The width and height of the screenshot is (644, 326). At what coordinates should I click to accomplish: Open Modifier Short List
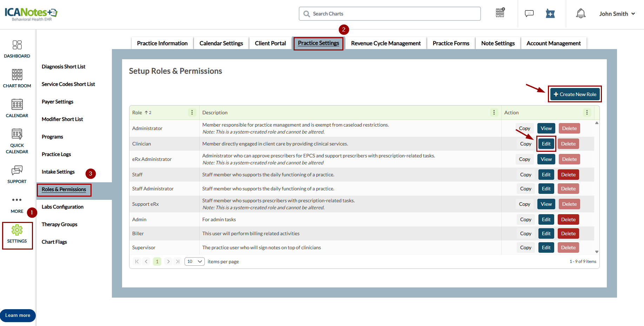coord(62,119)
